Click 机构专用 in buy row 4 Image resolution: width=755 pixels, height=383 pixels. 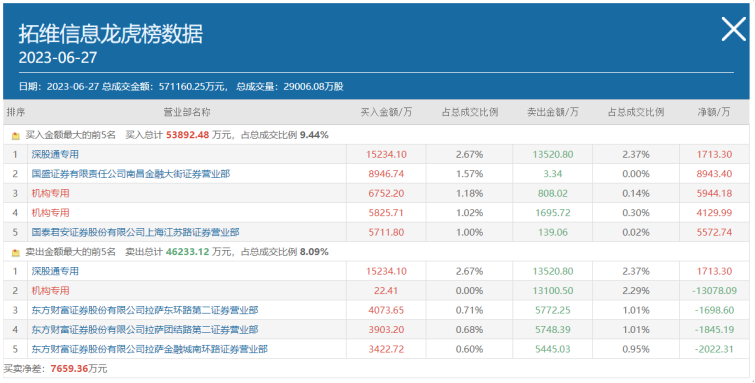(51, 213)
